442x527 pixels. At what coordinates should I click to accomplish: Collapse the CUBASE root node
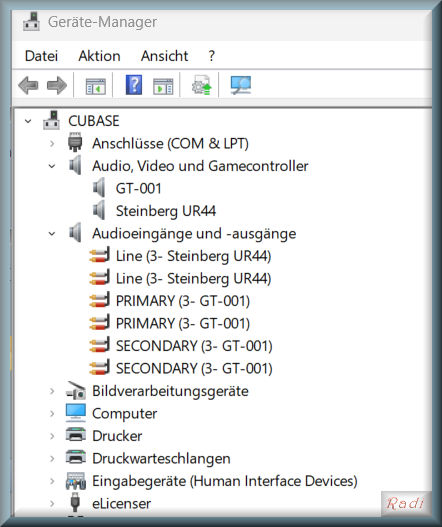tap(28, 121)
